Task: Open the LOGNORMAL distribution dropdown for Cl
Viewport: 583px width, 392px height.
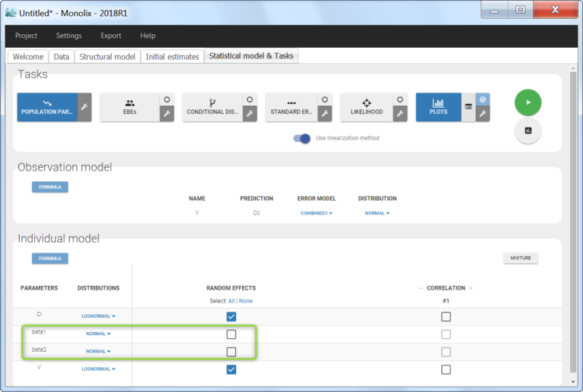Action: [98, 315]
